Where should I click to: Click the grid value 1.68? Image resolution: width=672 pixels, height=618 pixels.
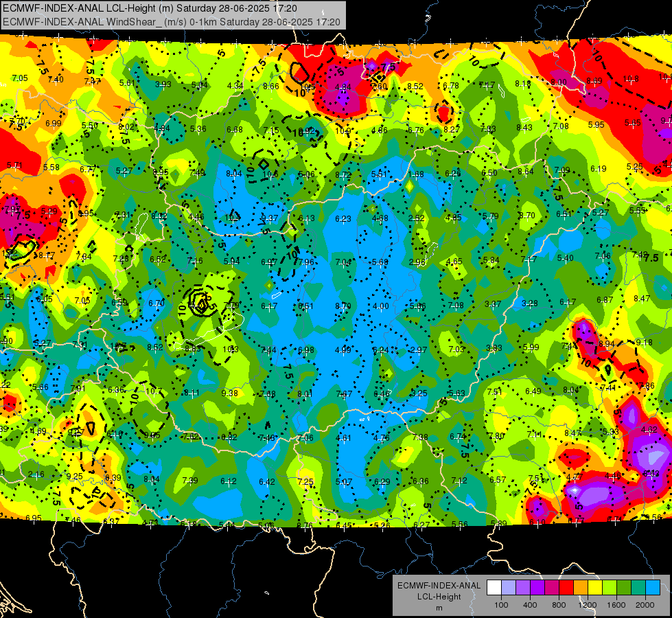pyautogui.click(x=416, y=174)
